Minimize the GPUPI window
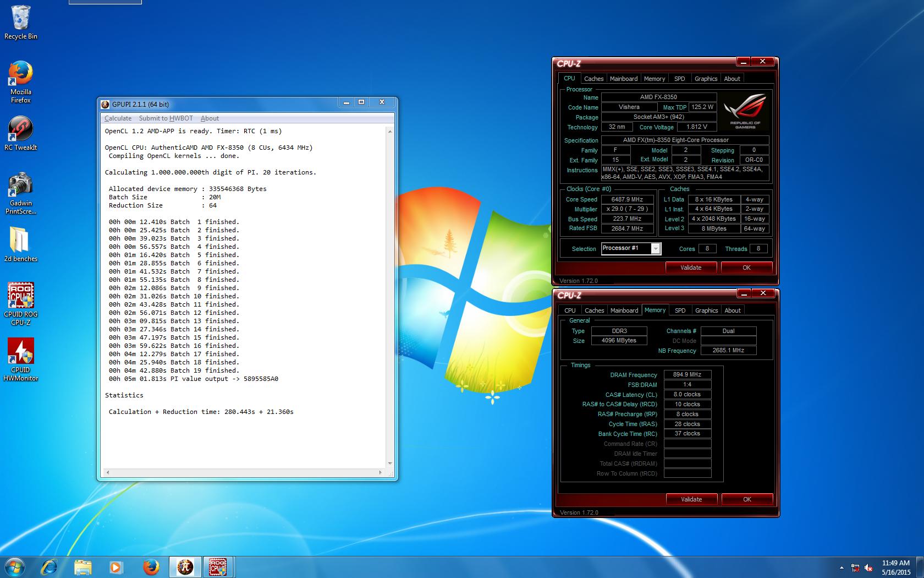The width and height of the screenshot is (924, 578). 346,102
